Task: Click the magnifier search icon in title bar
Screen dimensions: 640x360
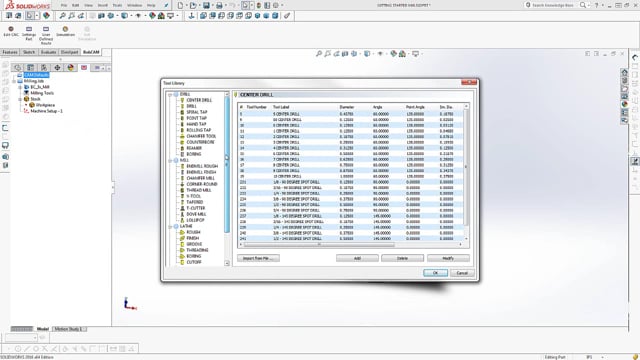Action: (583, 5)
